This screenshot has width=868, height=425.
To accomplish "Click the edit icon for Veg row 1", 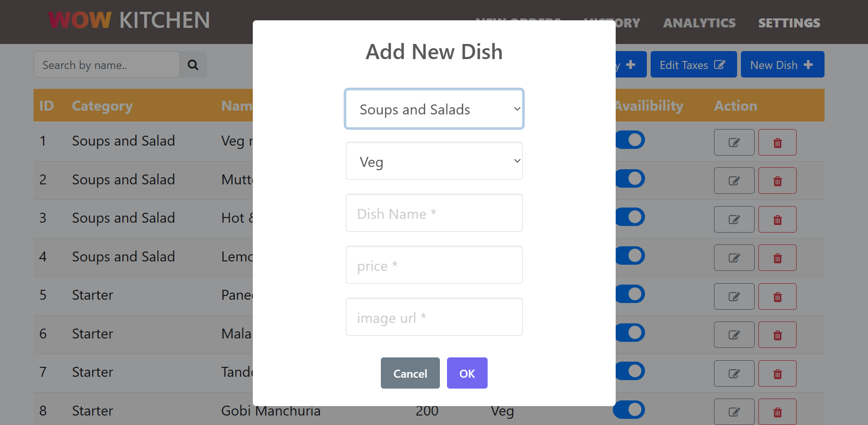I will [x=734, y=142].
